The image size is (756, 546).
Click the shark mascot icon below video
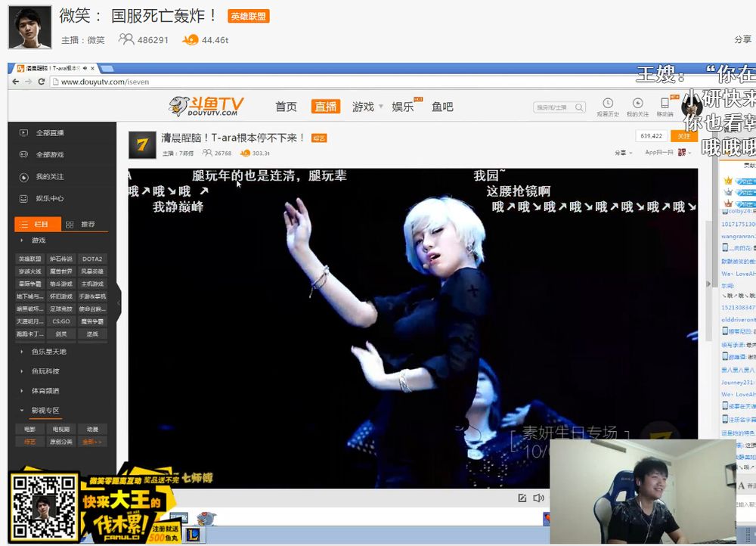click(206, 519)
